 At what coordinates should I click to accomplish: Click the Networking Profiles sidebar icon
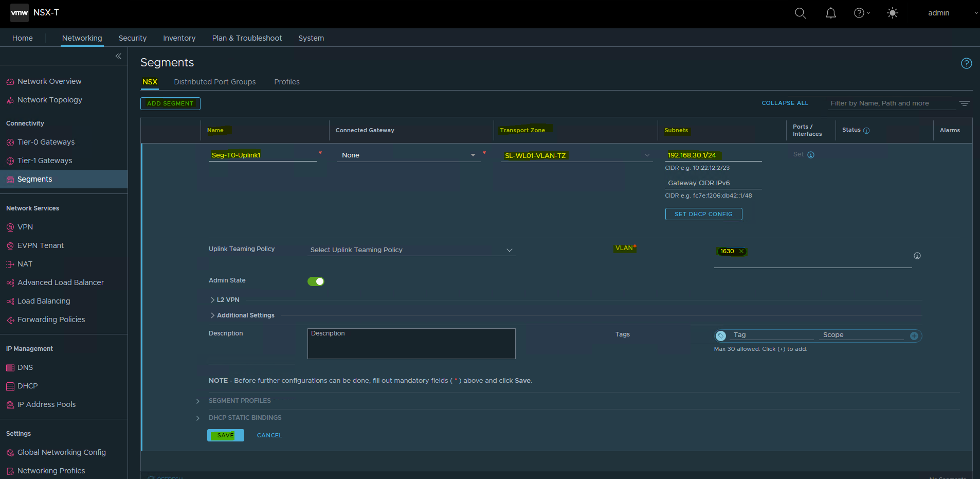(10, 471)
